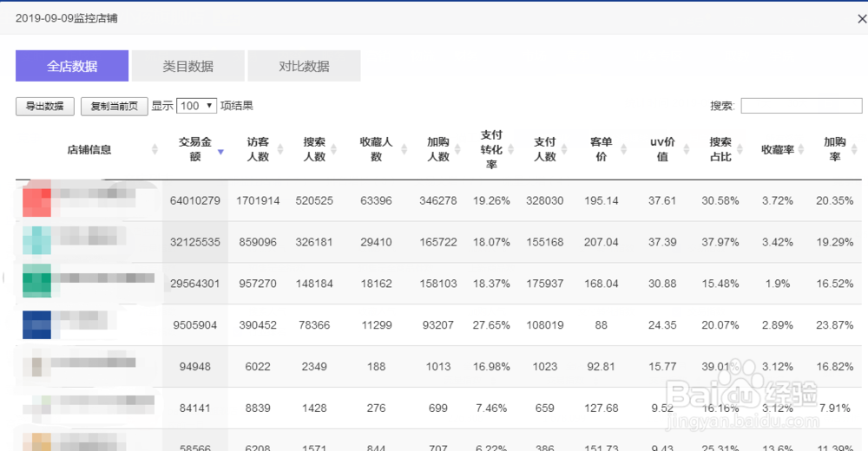Sort by 收藏率 column arrows
Screen dimensions: 868x451
tap(800, 149)
